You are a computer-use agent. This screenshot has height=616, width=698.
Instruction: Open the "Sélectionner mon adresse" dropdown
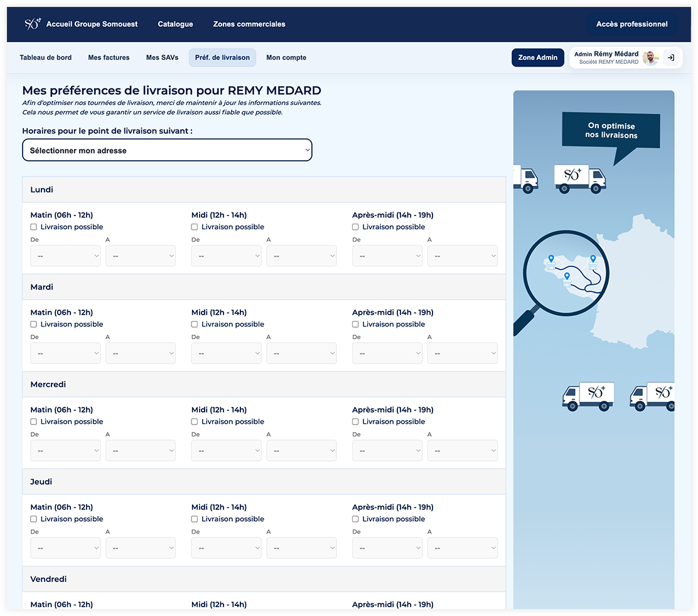point(167,151)
